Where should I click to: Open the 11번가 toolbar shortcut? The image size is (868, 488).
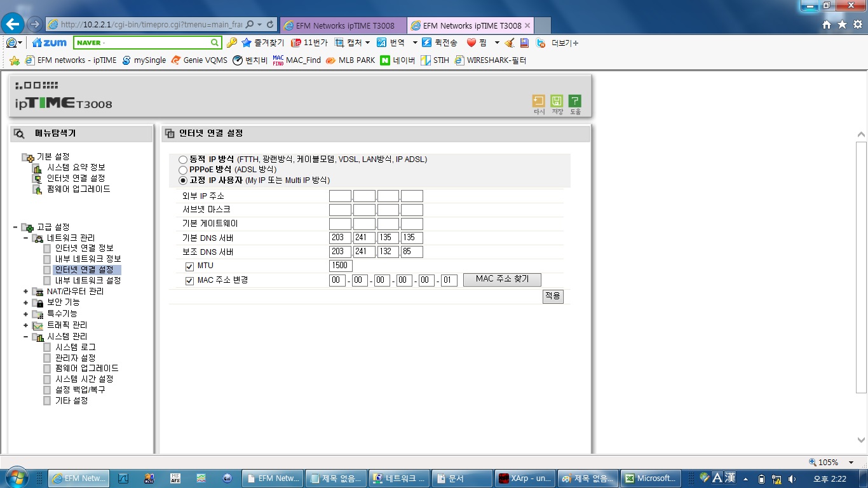[x=309, y=43]
